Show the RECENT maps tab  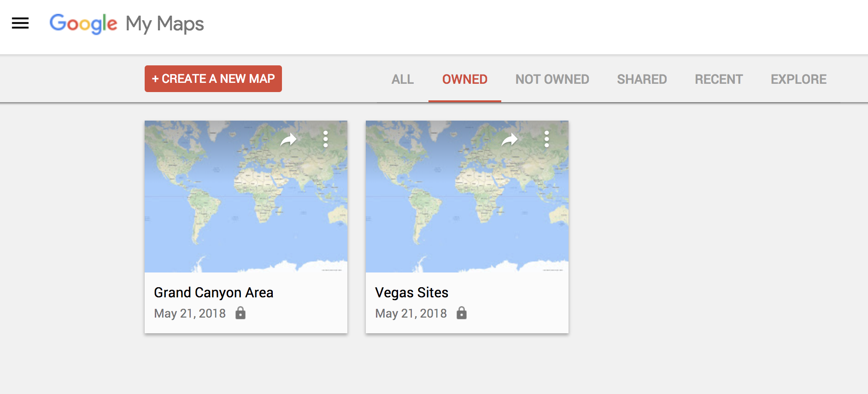[719, 79]
